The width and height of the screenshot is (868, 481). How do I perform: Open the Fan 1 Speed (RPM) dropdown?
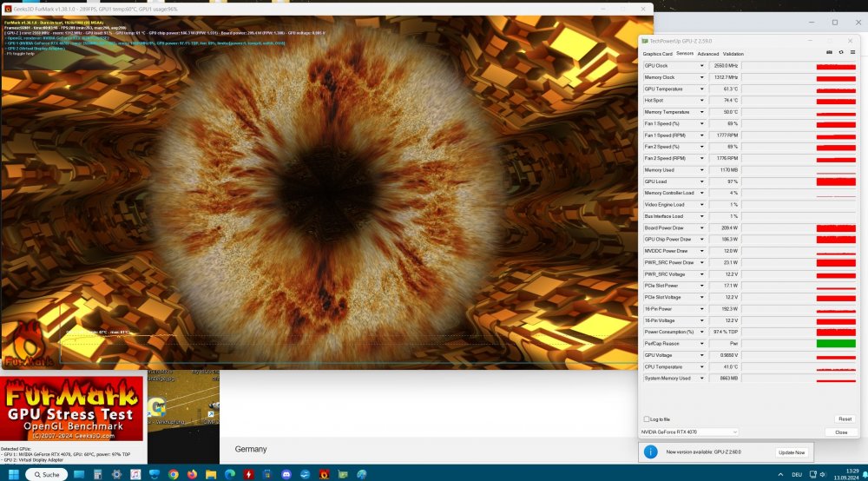(702, 135)
